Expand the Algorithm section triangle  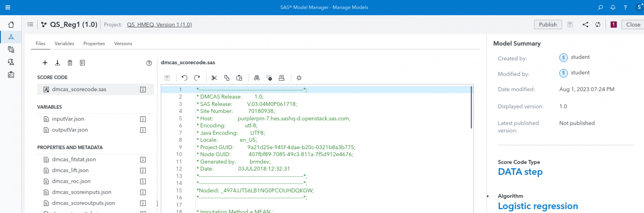click(488, 196)
